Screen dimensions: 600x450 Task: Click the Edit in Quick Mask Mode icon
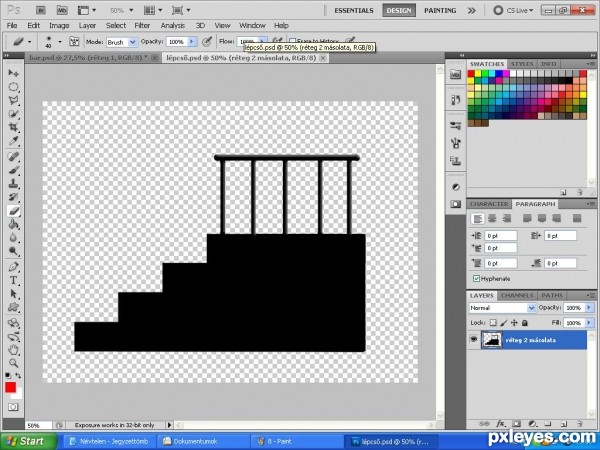click(13, 407)
